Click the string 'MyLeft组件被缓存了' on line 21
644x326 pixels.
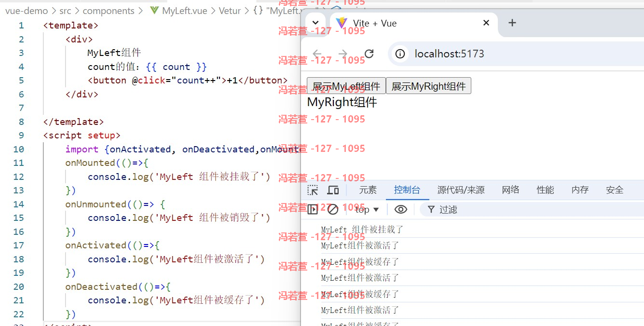(x=206, y=300)
